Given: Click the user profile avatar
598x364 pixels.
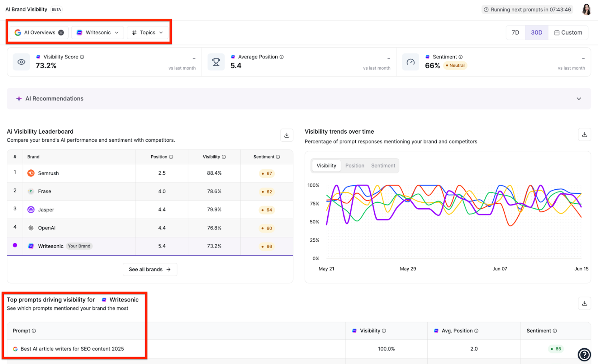Looking at the screenshot, I should 586,9.
